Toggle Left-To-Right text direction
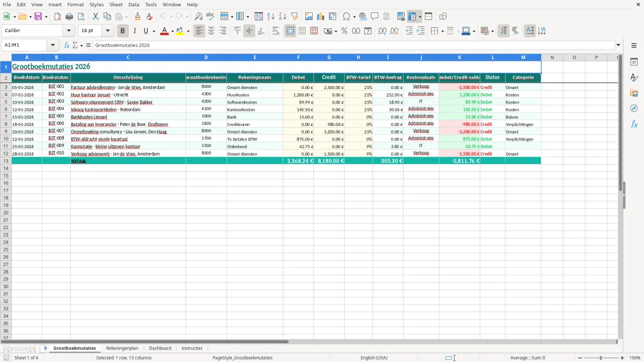Viewport: 644px width, 362px height. [x=503, y=31]
